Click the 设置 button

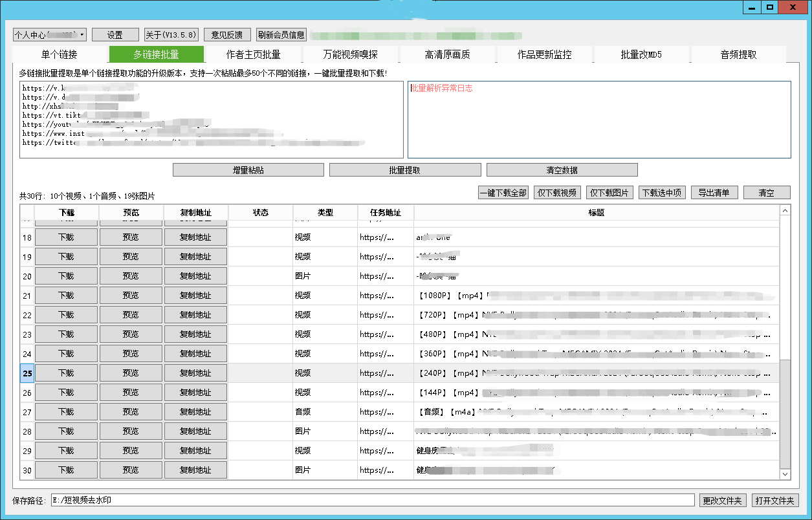(x=115, y=35)
